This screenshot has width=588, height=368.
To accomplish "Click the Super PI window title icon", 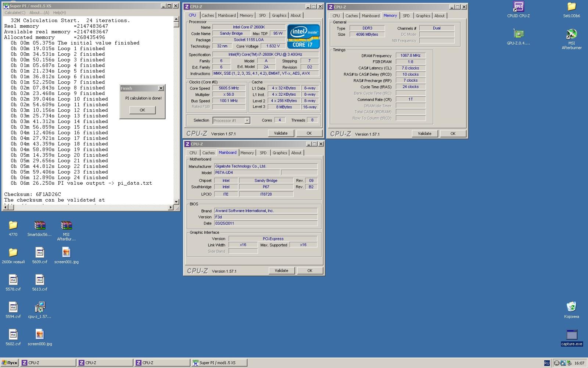I will click(x=6, y=6).
